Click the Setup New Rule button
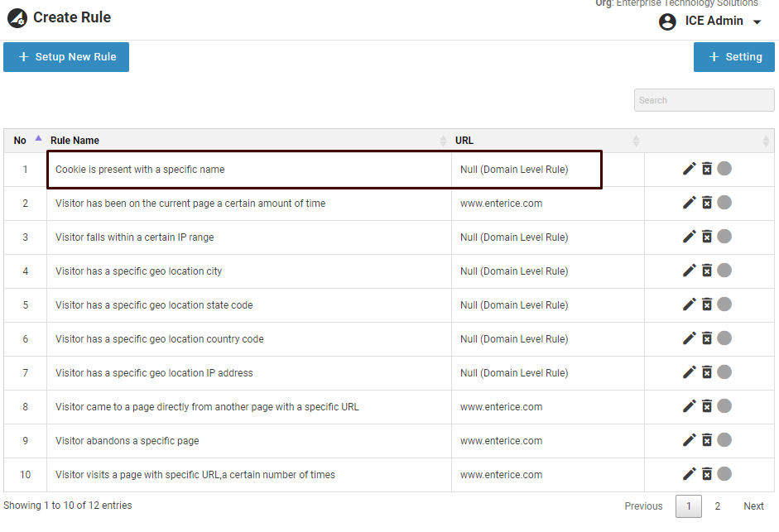Viewport: 779px width, 532px height. click(66, 57)
